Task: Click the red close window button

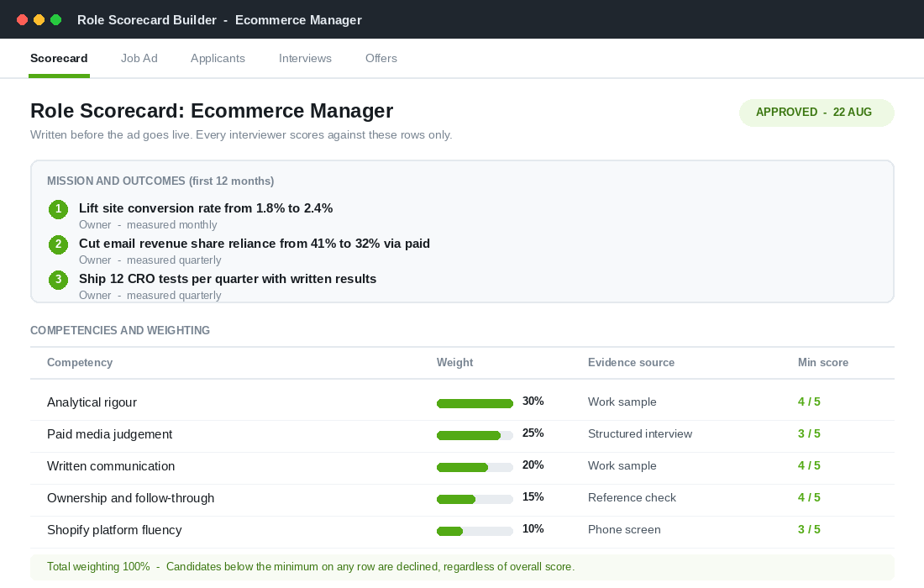Action: pos(23,20)
